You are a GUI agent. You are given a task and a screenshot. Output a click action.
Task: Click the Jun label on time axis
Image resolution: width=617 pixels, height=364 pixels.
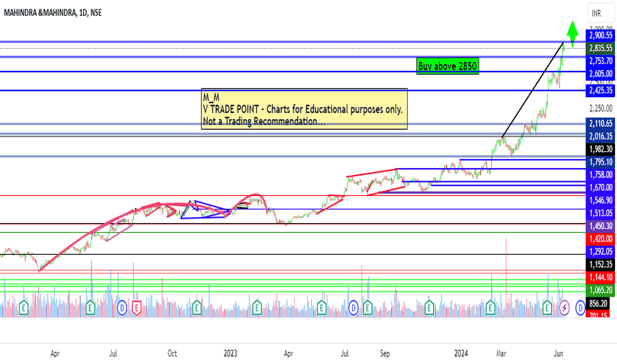coord(558,353)
